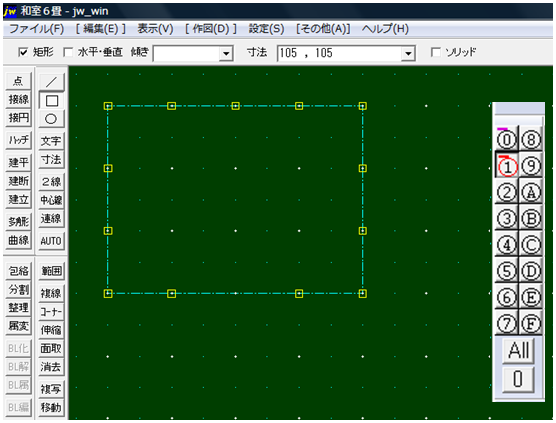The width and height of the screenshot is (556, 423).
Task: Open the 作図(D) menu
Action: pos(211,29)
